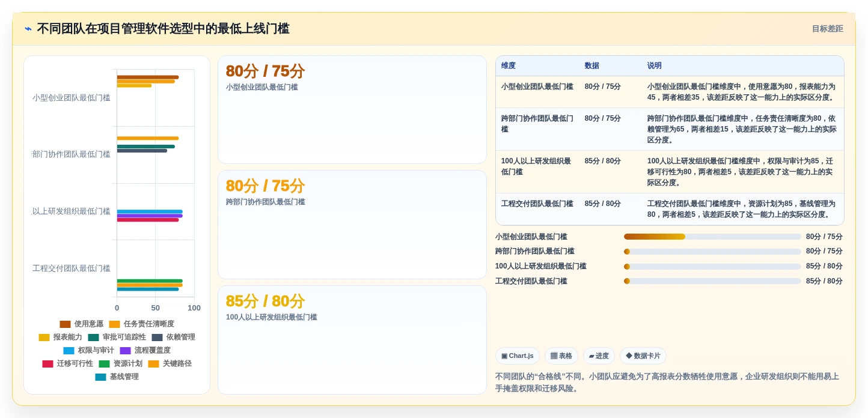Screen dimensions: 868x418
Task: Click the 小型创业团队最低门槛 table row cell
Action: coord(537,92)
